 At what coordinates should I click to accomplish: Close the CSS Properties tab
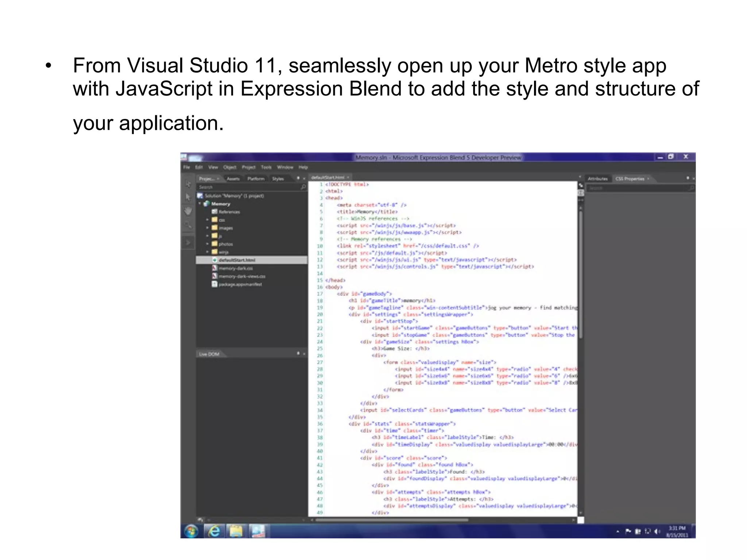[x=648, y=179]
